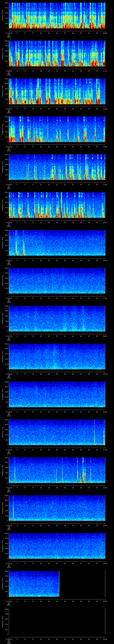Select the "21:00" end time label
Image resolution: width=114 pixels, height=644 pixels.
pyautogui.click(x=105, y=71)
